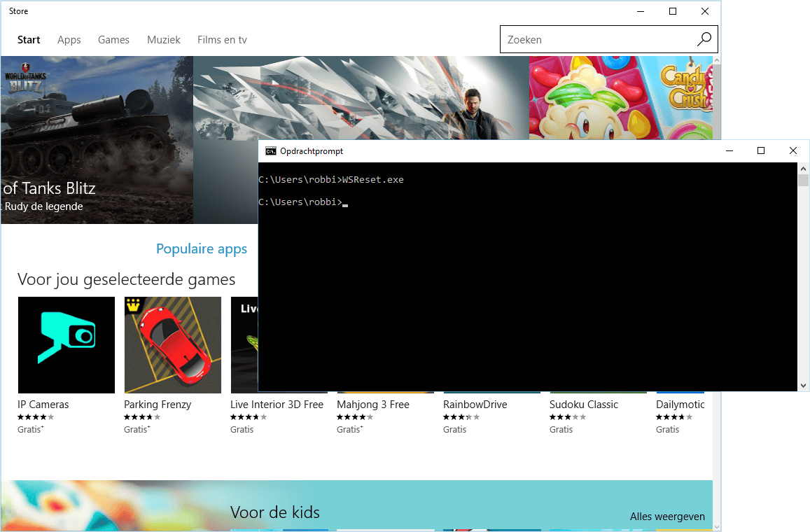Open the Films en tv tab
This screenshot has height=532, width=810.
pyautogui.click(x=222, y=40)
